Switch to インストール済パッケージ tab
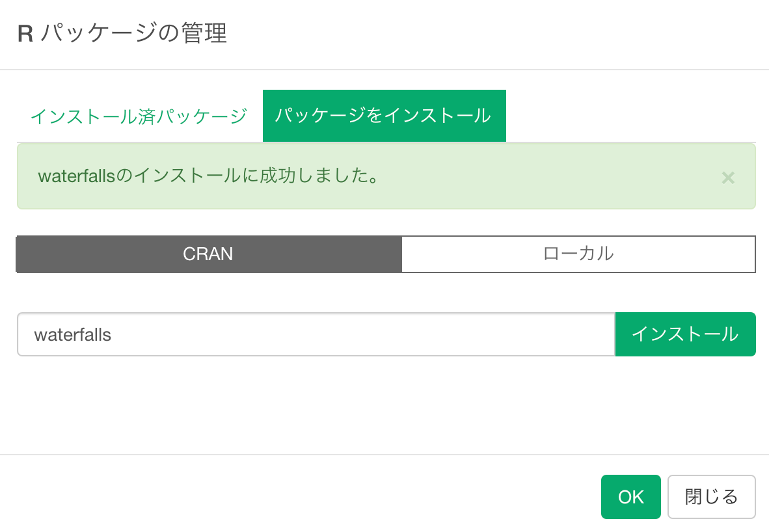This screenshot has height=532, width=769. 139,116
